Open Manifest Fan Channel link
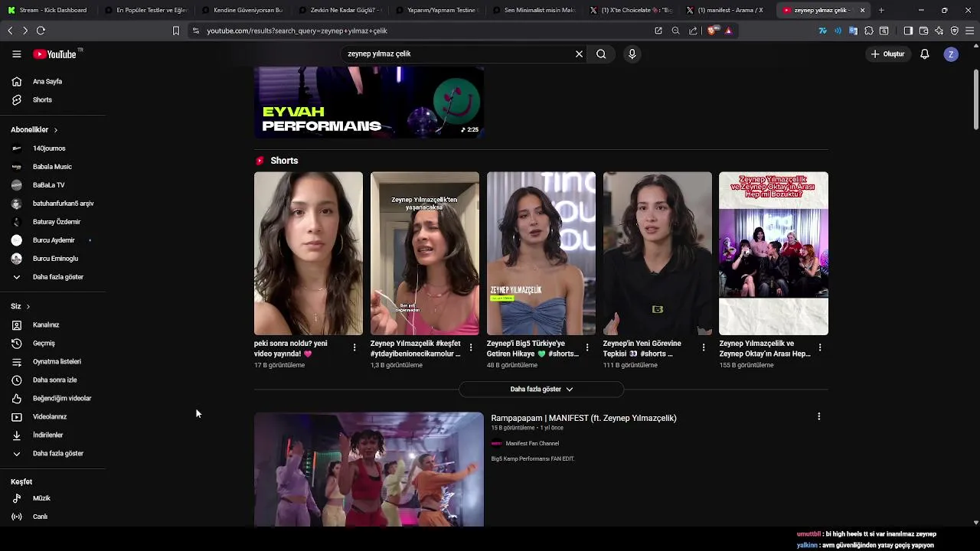This screenshot has width=980, height=551. 532,444
